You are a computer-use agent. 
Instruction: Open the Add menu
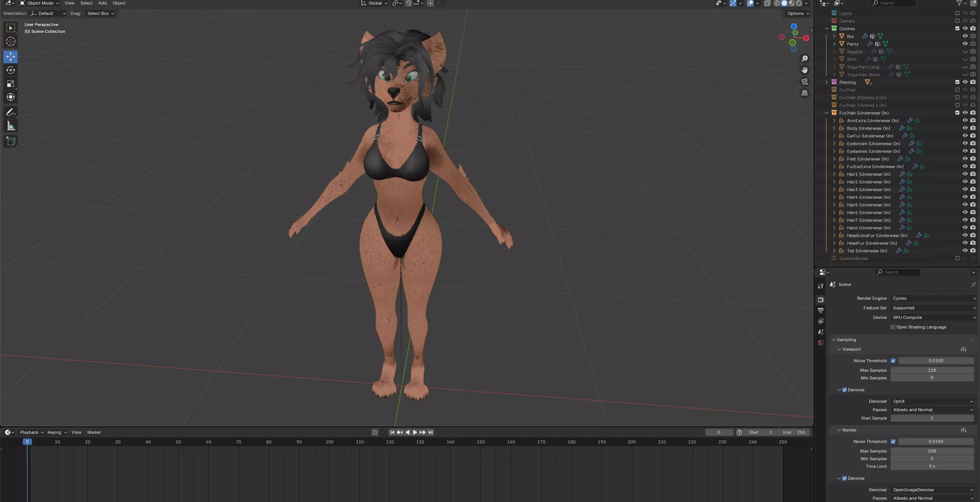click(103, 3)
